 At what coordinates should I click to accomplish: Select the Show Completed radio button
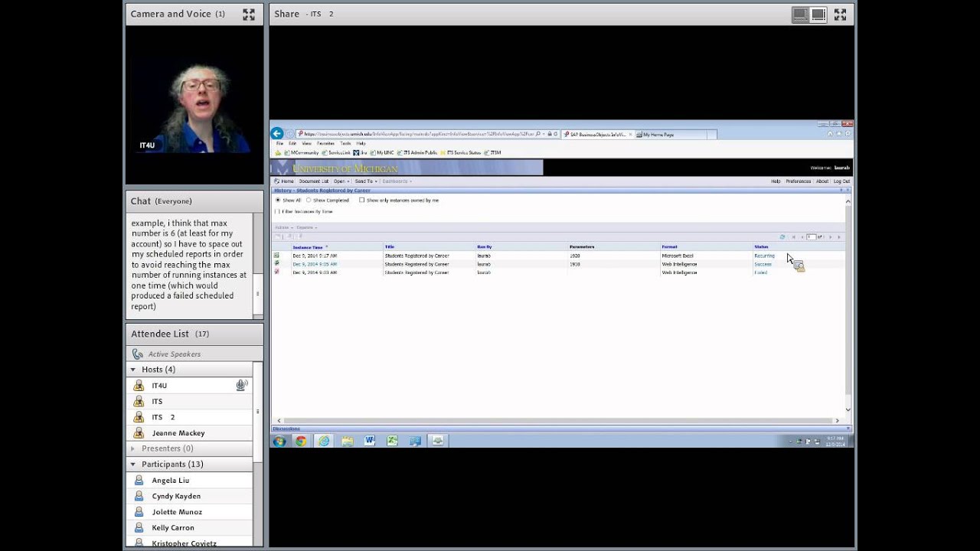(x=309, y=200)
